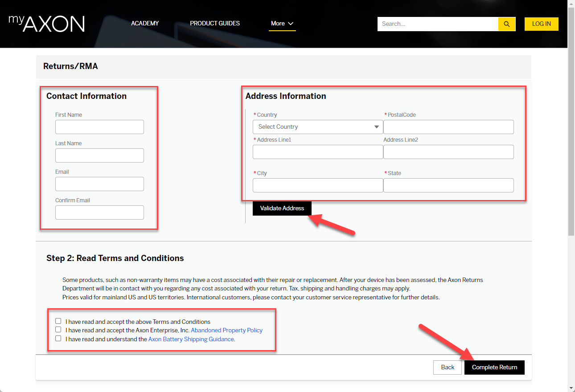575x392 pixels.
Task: Click the Validate Address button
Action: pos(282,208)
